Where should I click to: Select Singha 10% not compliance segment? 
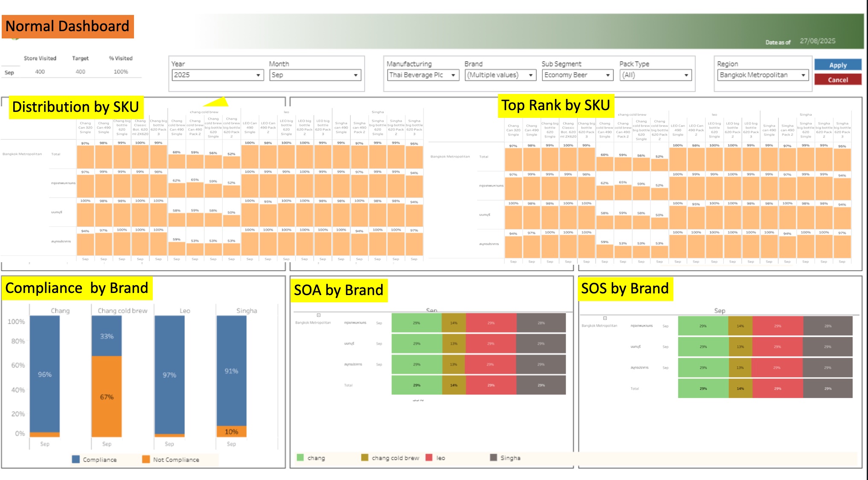(231, 431)
